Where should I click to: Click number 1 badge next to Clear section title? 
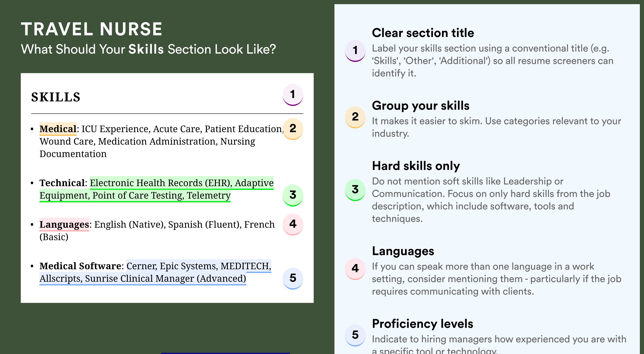click(x=355, y=51)
